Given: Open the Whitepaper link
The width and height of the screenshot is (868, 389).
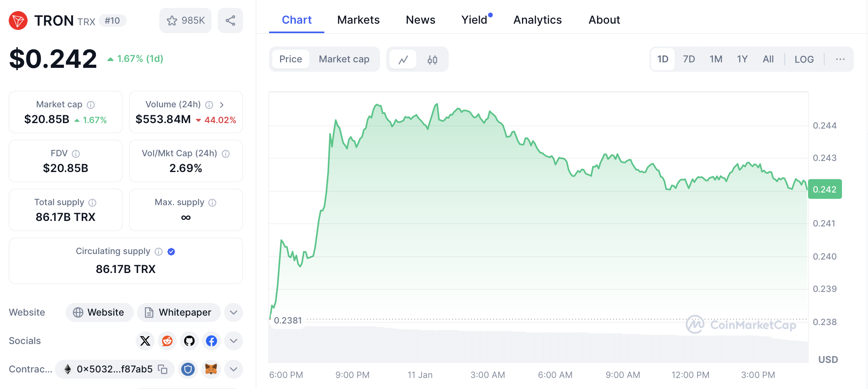Looking at the screenshot, I should pos(179,312).
